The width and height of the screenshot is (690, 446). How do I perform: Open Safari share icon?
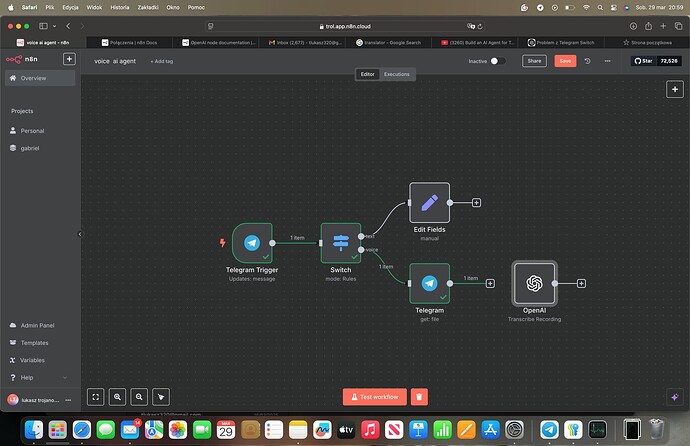(x=648, y=26)
